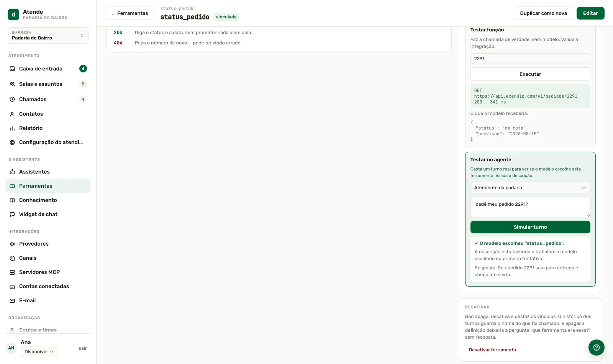Open the Atendente da padaria dropdown

[530, 187]
